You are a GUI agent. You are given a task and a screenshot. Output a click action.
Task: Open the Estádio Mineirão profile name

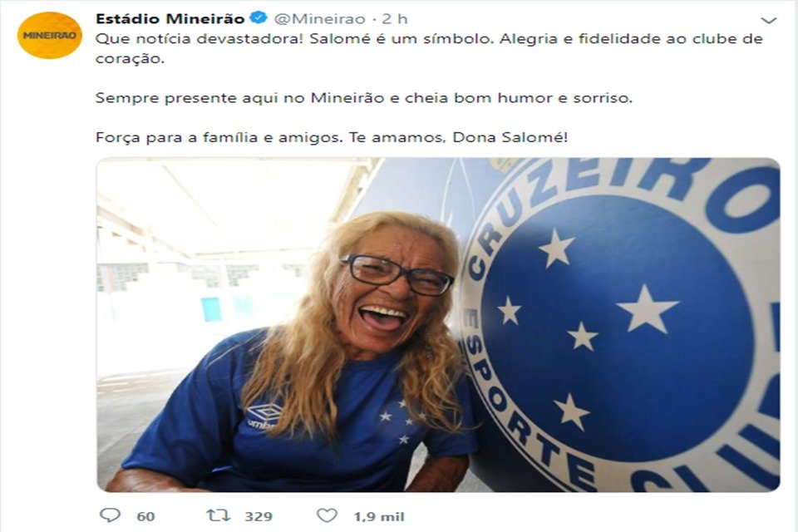(170, 19)
